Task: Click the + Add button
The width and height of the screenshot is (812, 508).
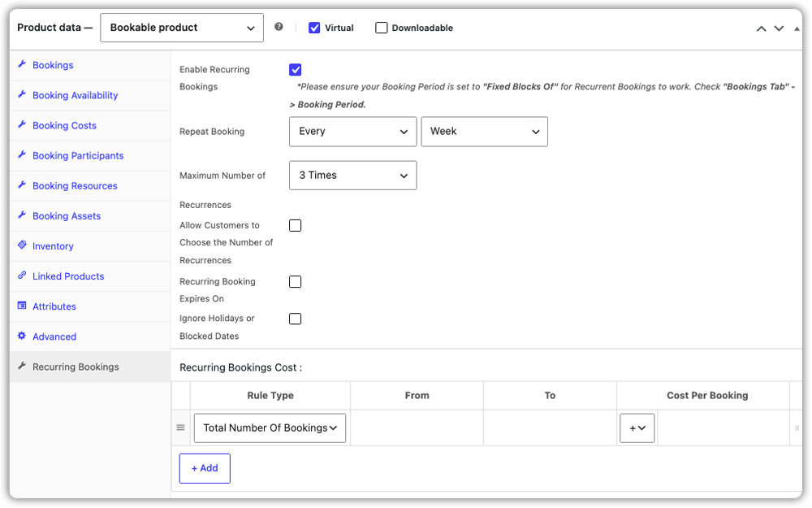Action: pos(205,468)
